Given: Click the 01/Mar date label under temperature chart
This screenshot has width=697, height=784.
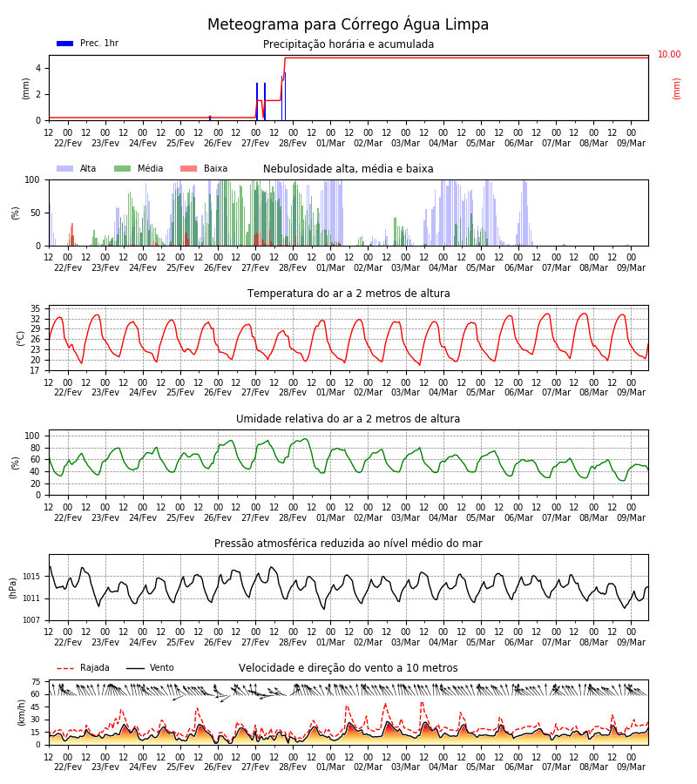Looking at the screenshot, I should [x=330, y=393].
